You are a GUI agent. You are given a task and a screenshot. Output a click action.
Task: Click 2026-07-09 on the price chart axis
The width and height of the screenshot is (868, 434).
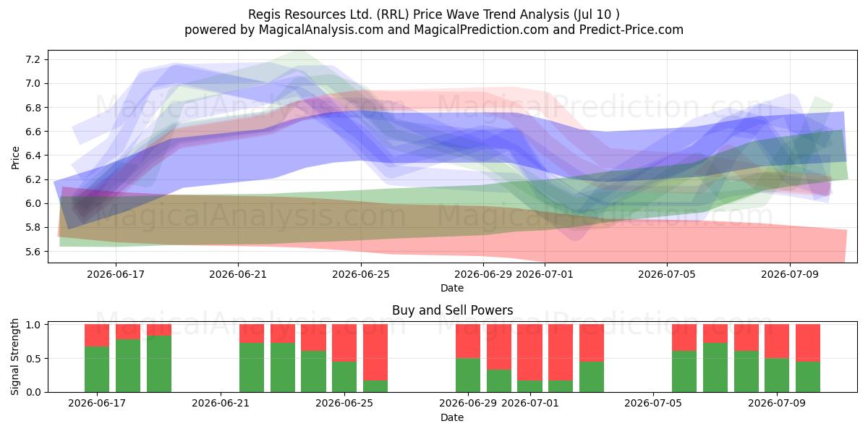click(790, 274)
